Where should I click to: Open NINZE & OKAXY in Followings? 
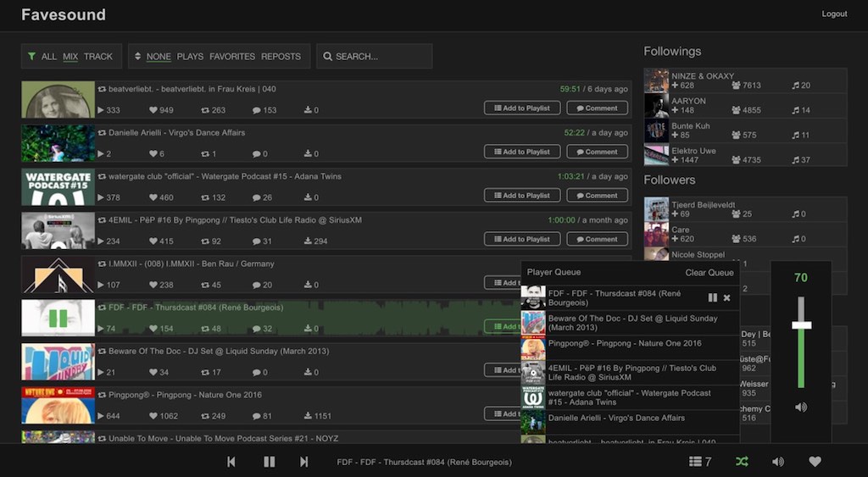click(703, 75)
